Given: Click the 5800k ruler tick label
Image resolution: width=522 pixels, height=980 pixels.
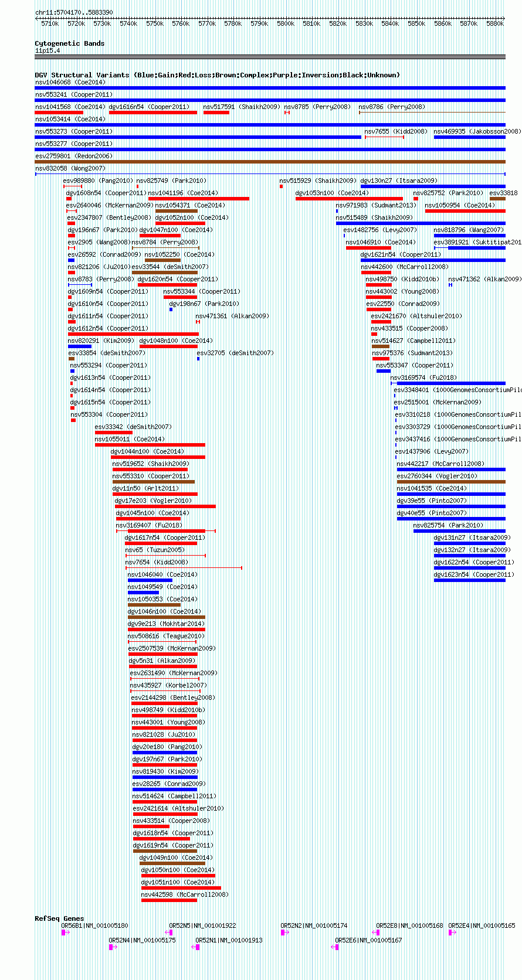Looking at the screenshot, I should click(286, 23).
